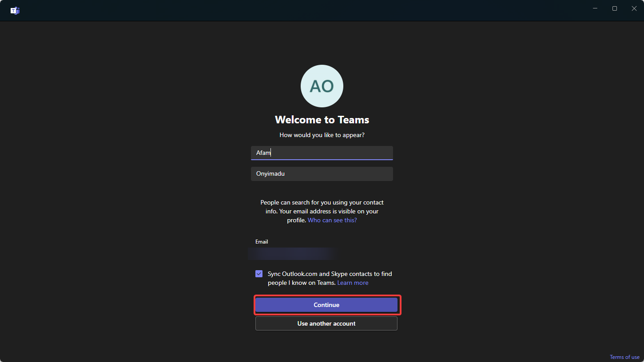Choose 'Use another account' button

click(326, 323)
